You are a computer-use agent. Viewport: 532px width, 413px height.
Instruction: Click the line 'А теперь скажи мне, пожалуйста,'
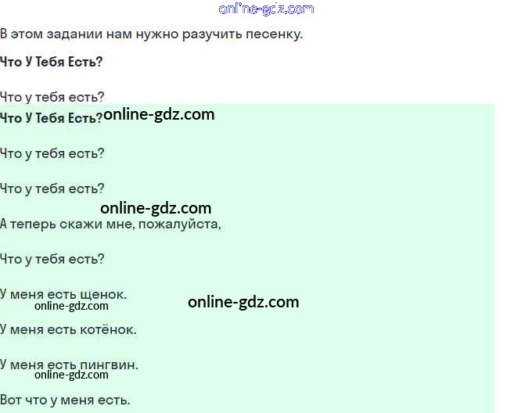[110, 224]
